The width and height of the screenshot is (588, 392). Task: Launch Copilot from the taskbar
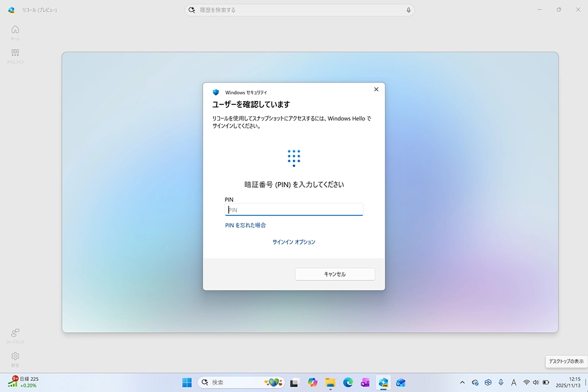pos(312,382)
